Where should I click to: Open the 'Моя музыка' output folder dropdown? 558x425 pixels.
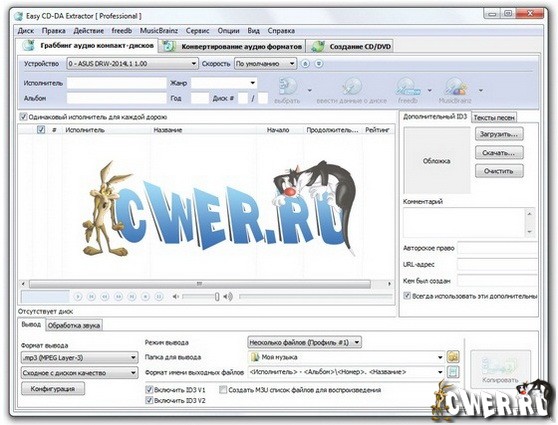pyautogui.click(x=440, y=357)
